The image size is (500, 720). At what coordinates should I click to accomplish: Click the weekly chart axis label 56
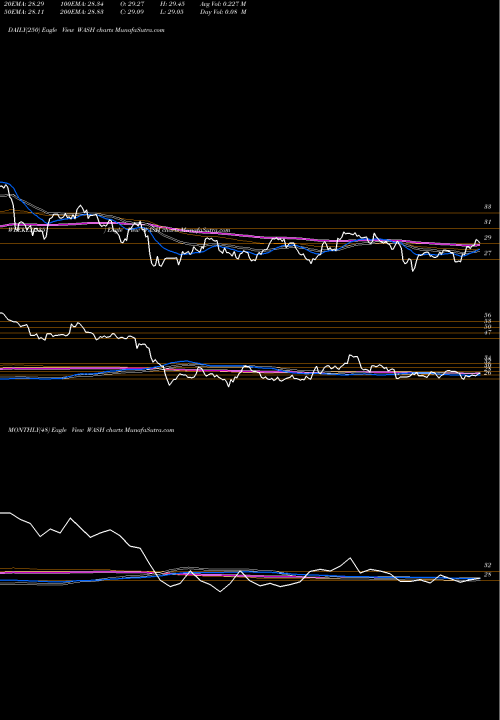488,315
